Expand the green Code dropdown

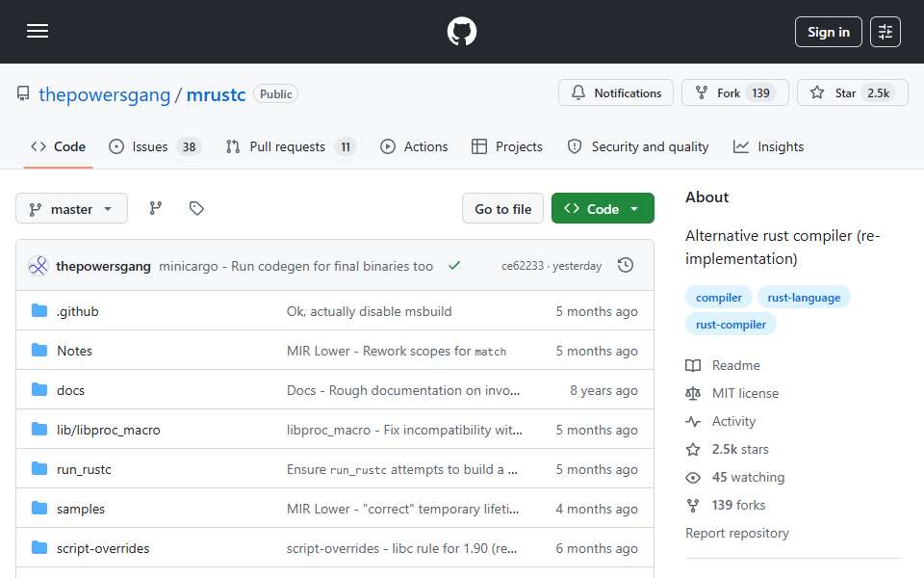pos(603,209)
